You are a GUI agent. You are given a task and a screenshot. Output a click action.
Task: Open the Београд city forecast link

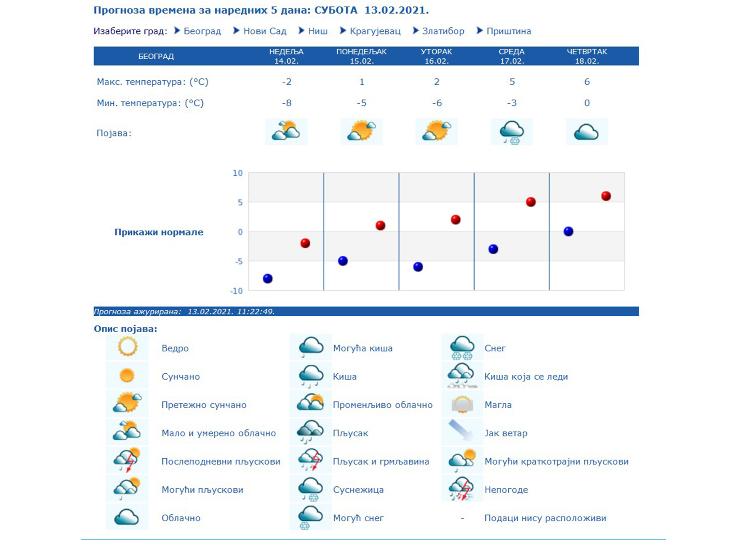(202, 31)
